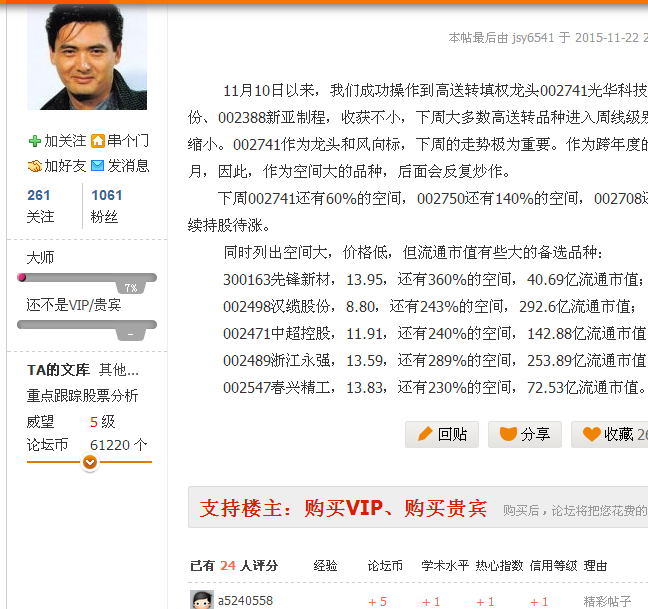Click stock line 002547春兴精工
The height and width of the screenshot is (609, 648).
click(x=434, y=388)
